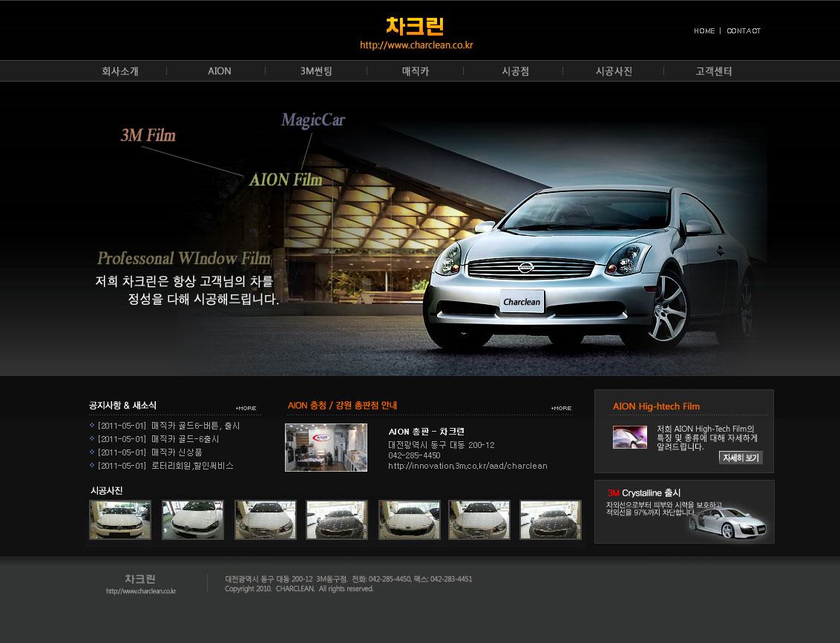Click the bullet icon beside 매직카 골드6-버튼, 출시
840x643 pixels.
(92, 426)
